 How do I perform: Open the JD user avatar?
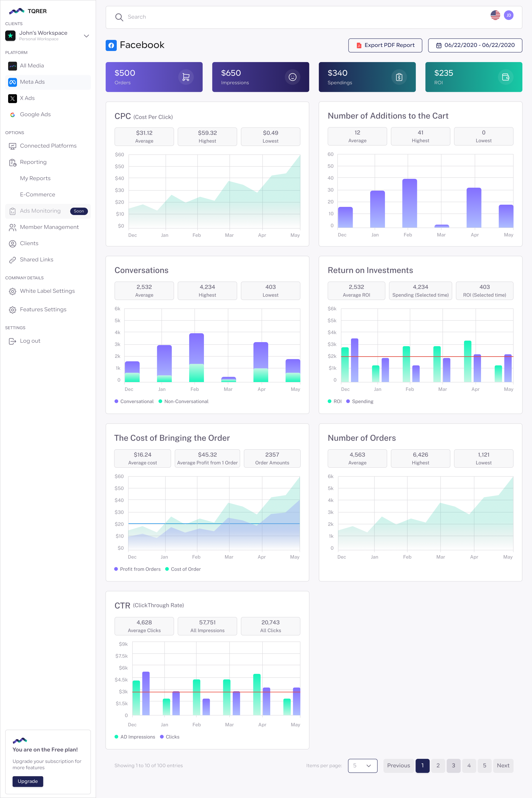[509, 15]
